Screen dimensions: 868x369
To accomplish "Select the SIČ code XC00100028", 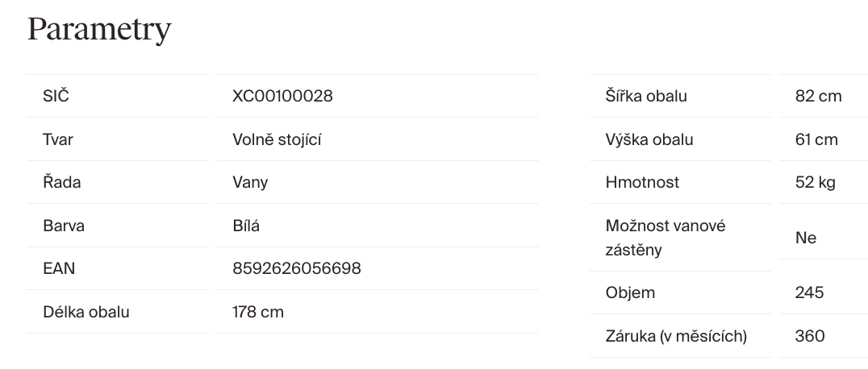I will click(x=282, y=96).
